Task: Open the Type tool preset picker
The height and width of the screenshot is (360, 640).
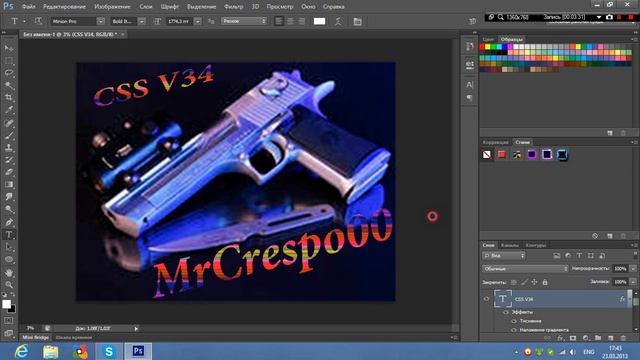Action: point(17,21)
